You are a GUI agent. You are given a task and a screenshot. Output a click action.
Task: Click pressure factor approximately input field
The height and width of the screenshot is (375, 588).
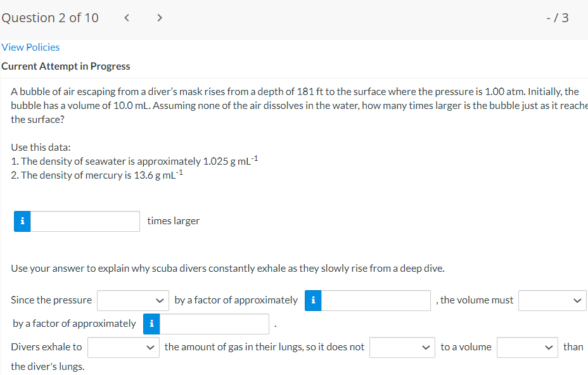(376, 300)
